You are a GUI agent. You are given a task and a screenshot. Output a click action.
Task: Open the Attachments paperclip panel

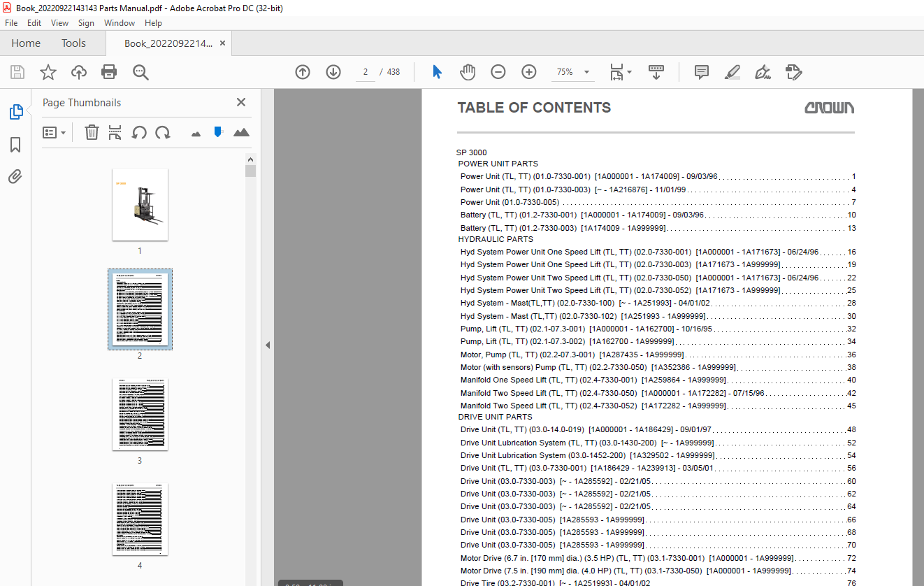click(x=15, y=176)
